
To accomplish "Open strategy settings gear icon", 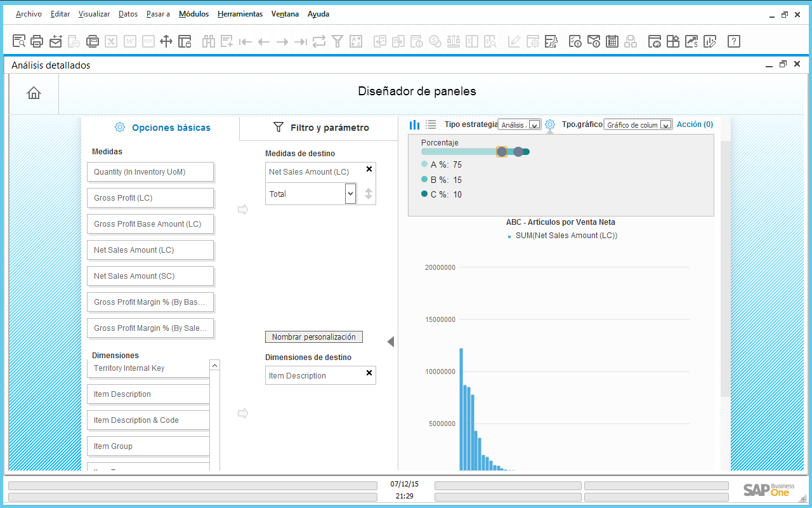I will coord(550,124).
